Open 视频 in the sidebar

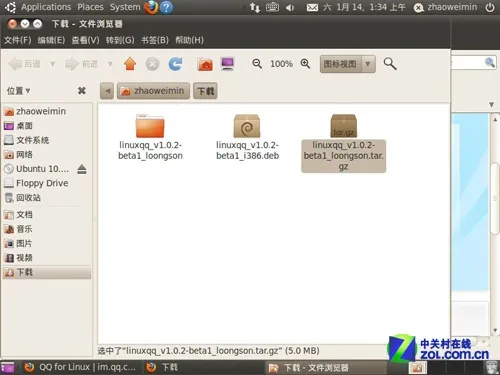coord(47,258)
